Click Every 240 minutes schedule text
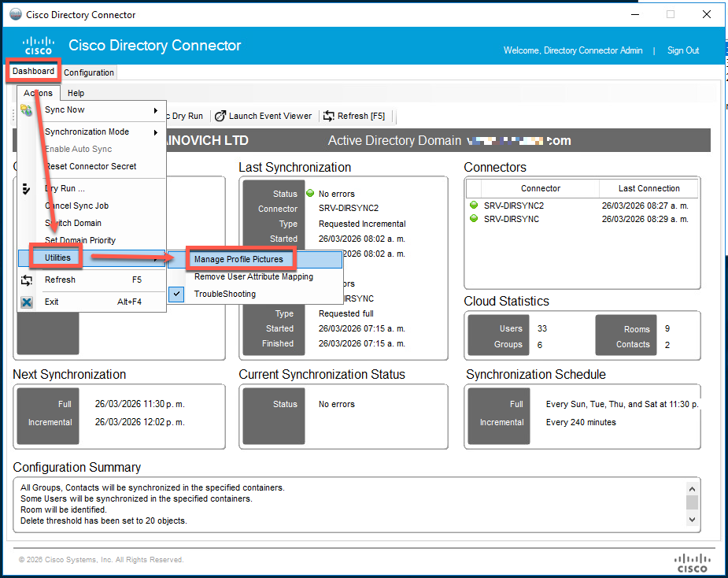The image size is (728, 578). 581,422
